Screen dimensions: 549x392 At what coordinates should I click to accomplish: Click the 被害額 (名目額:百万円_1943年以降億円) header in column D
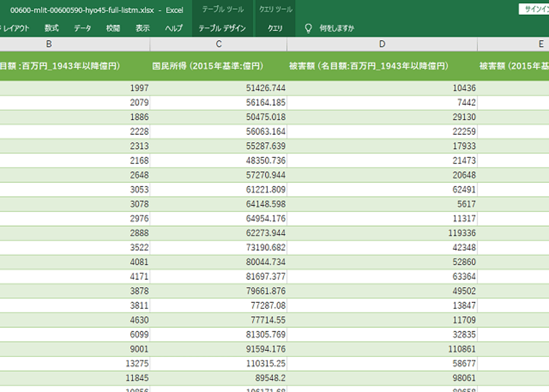click(x=382, y=66)
